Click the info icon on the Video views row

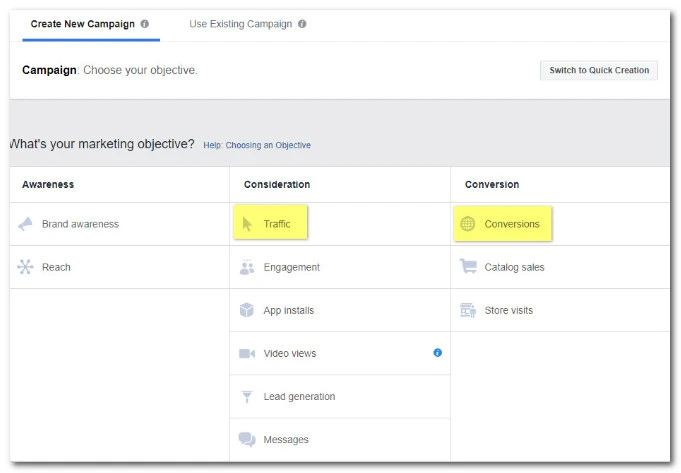click(x=437, y=353)
